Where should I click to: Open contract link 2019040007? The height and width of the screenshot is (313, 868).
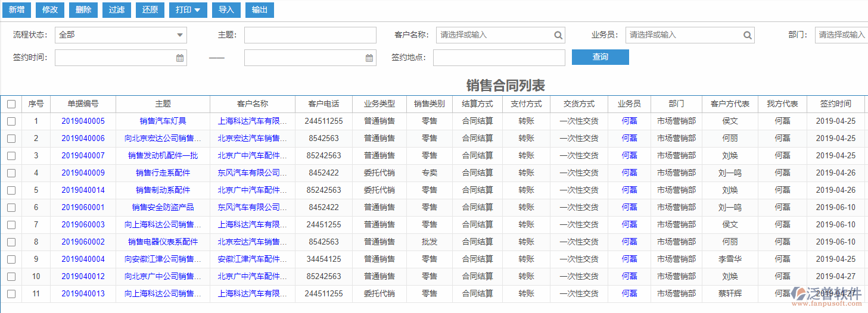click(83, 156)
